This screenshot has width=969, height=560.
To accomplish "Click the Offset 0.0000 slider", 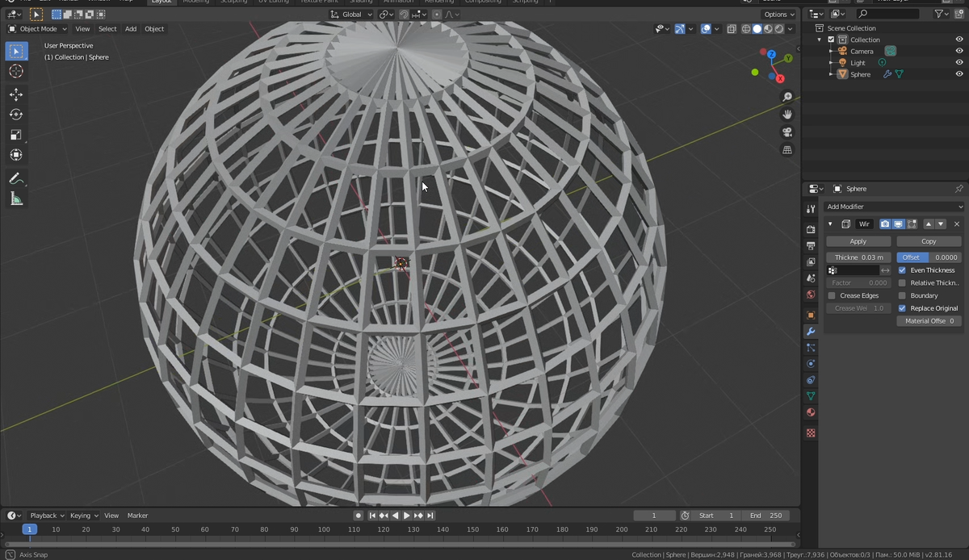I will (x=929, y=257).
